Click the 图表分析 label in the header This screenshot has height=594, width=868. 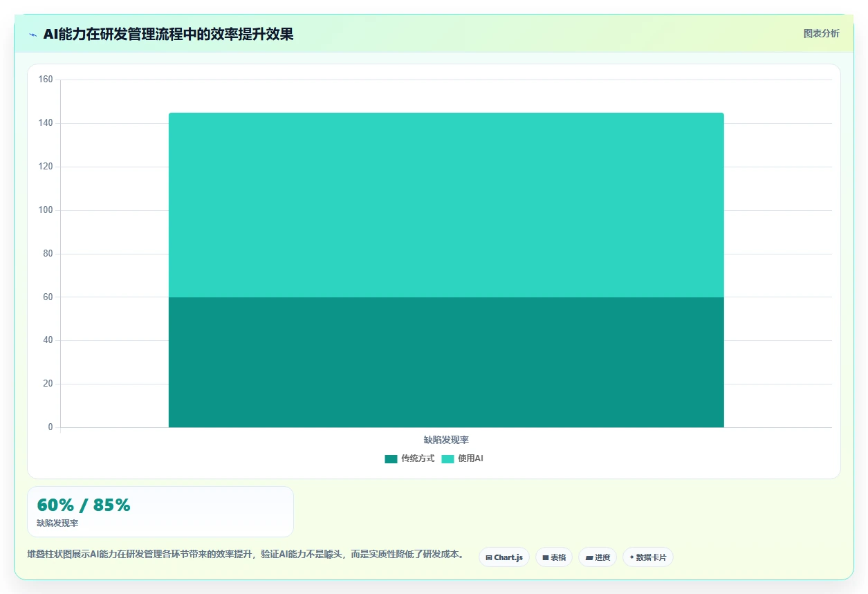(x=821, y=33)
